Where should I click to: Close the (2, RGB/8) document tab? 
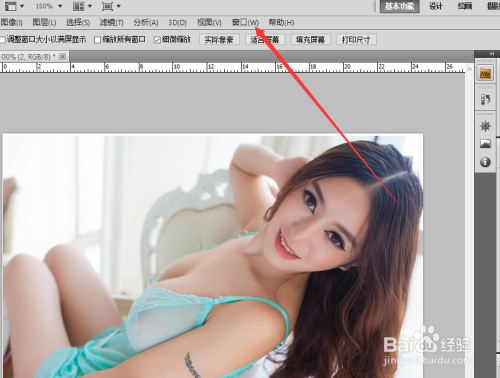tap(62, 57)
